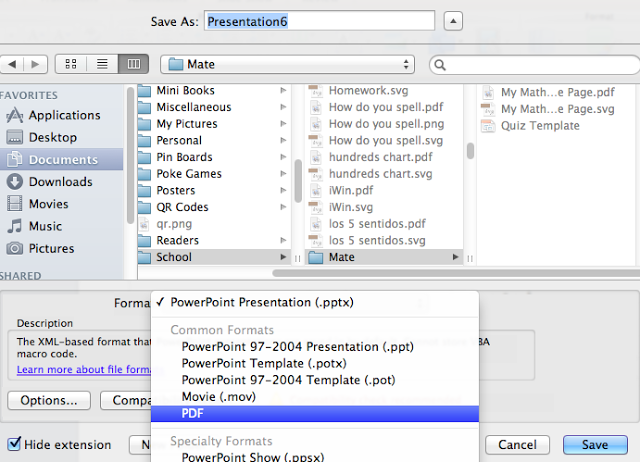
Task: Select los 5 sentidos.svg
Action: [384, 240]
